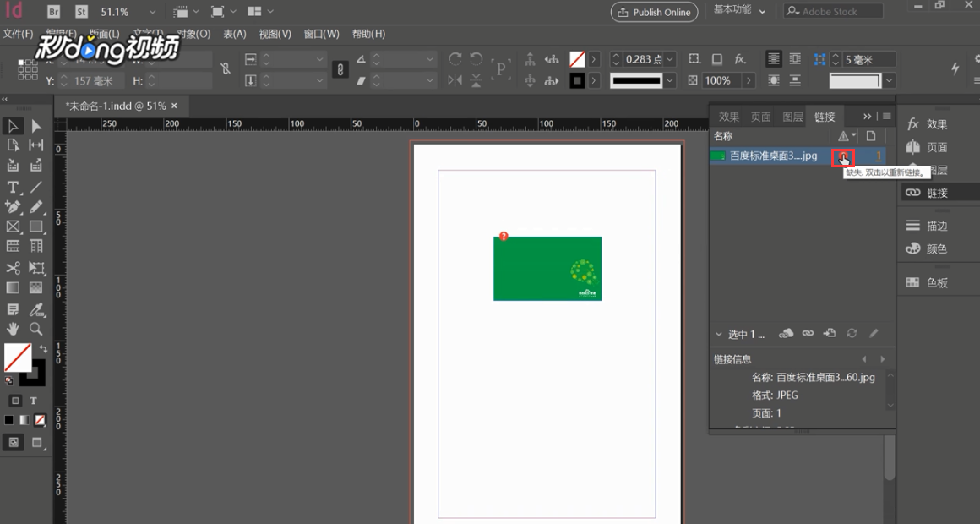This screenshot has width=980, height=524.
Task: Select the Gradient Swatch tool
Action: [x=13, y=287]
